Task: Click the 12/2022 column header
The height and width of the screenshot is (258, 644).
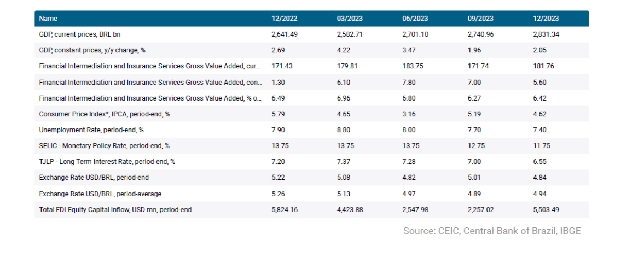Action: 285,19
